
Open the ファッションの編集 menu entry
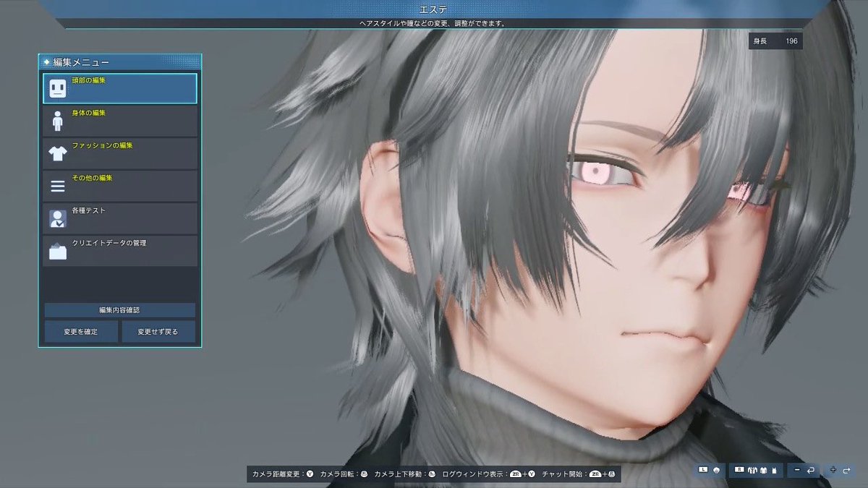pos(120,153)
